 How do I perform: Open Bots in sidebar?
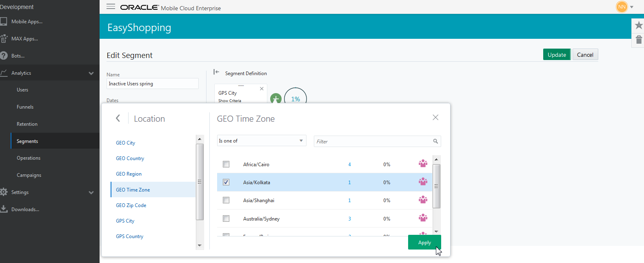[x=18, y=56]
